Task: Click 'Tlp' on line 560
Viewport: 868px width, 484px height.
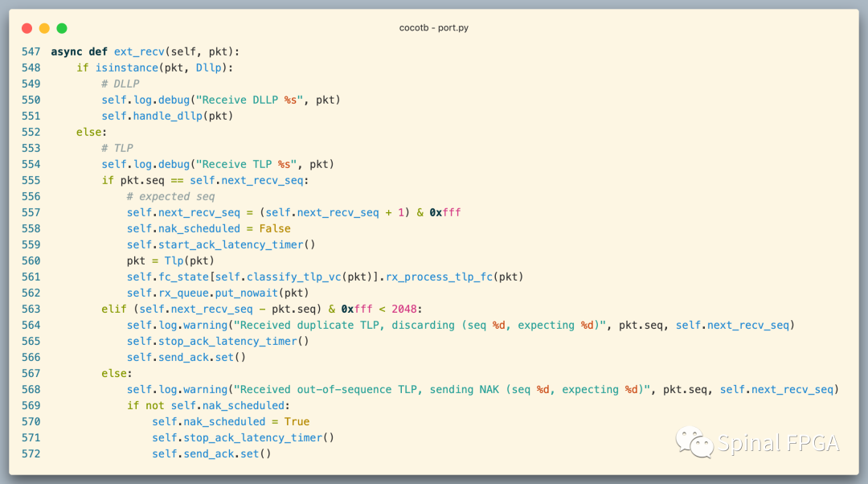Action: click(174, 260)
